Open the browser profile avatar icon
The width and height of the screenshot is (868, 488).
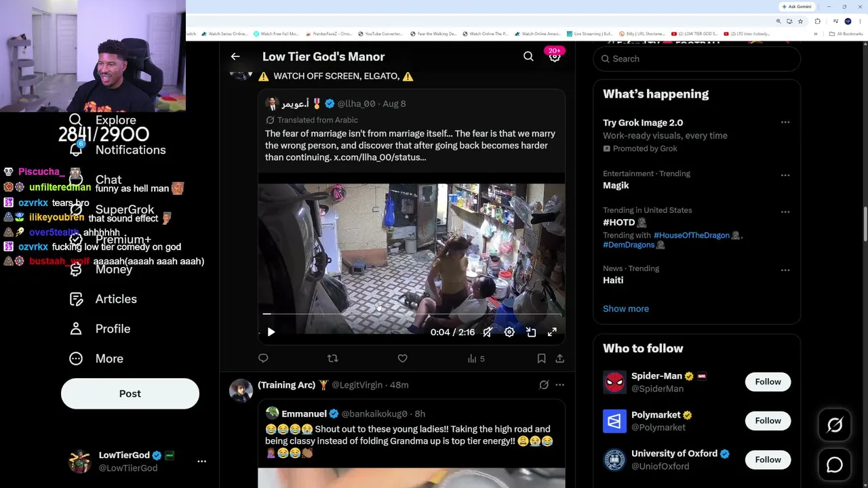[848, 22]
